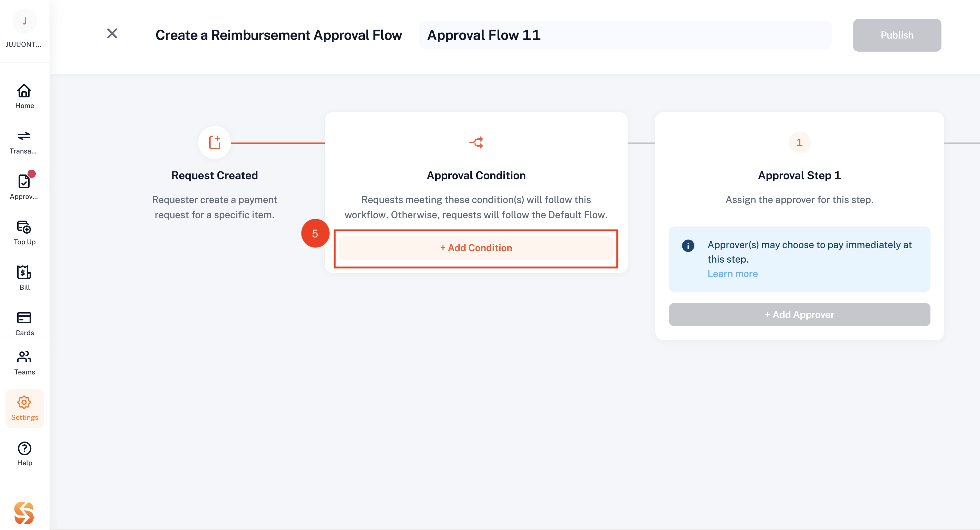Click the Approval Condition heading

coord(476,176)
